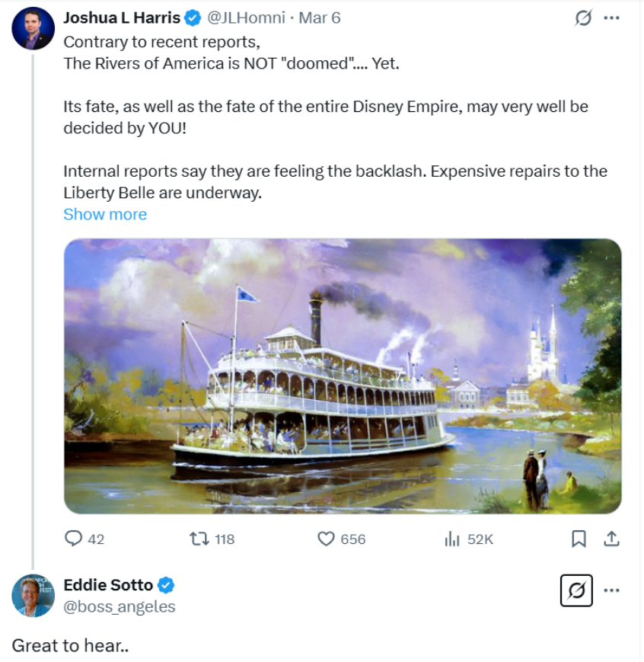The width and height of the screenshot is (644, 662).
Task: Click the Grok icon on Eddie Sotto's reply
Action: tap(576, 590)
